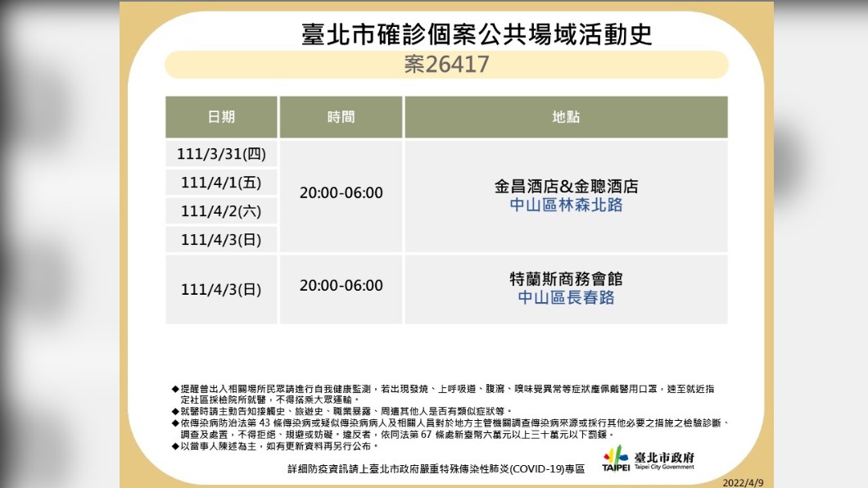Click the title 臺北市確診個案公共場域活動史
The width and height of the screenshot is (868, 488).
477,34
